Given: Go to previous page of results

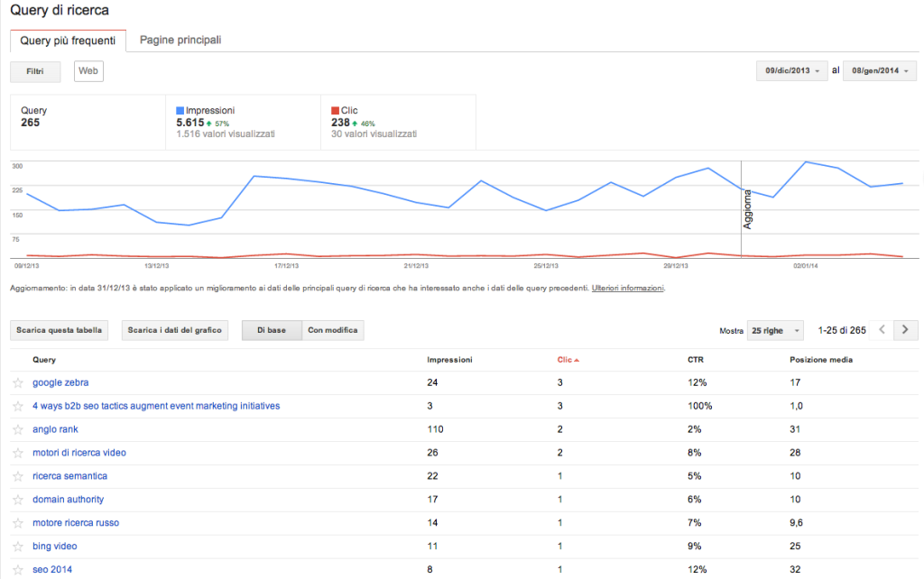Looking at the screenshot, I should pos(882,330).
